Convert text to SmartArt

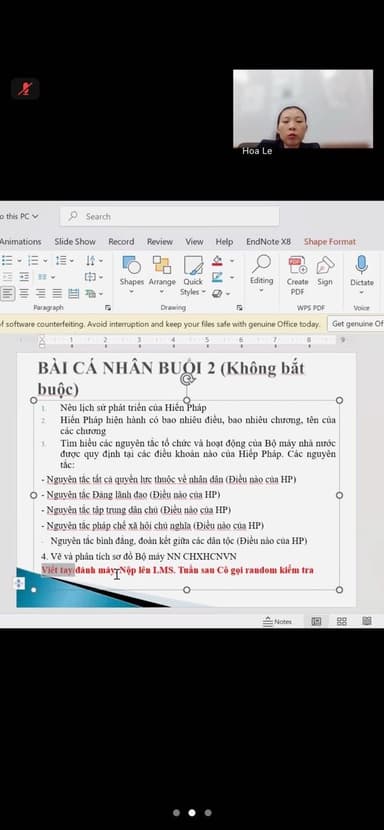click(91, 293)
